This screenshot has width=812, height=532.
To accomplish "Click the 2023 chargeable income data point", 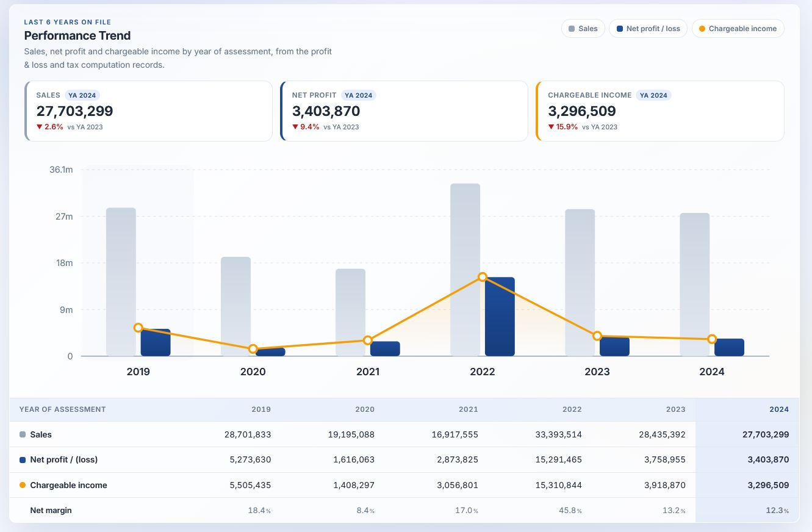I will pyautogui.click(x=597, y=336).
